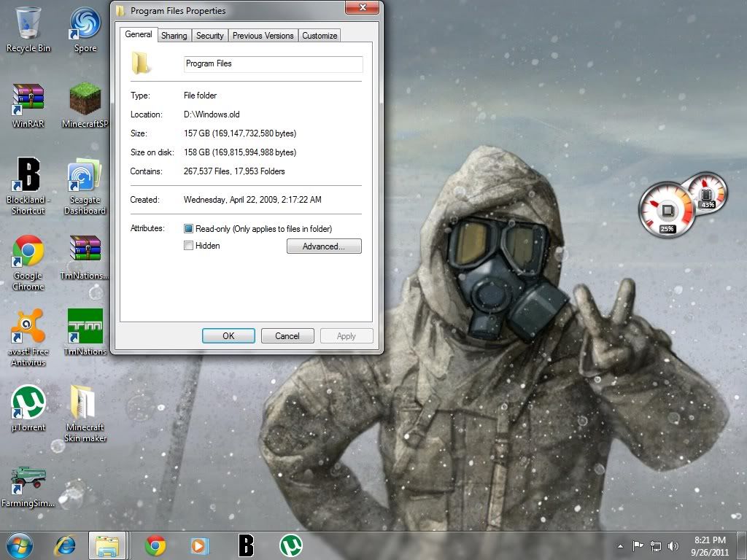
Task: Click the memory meter gadget dial
Action: 708,192
